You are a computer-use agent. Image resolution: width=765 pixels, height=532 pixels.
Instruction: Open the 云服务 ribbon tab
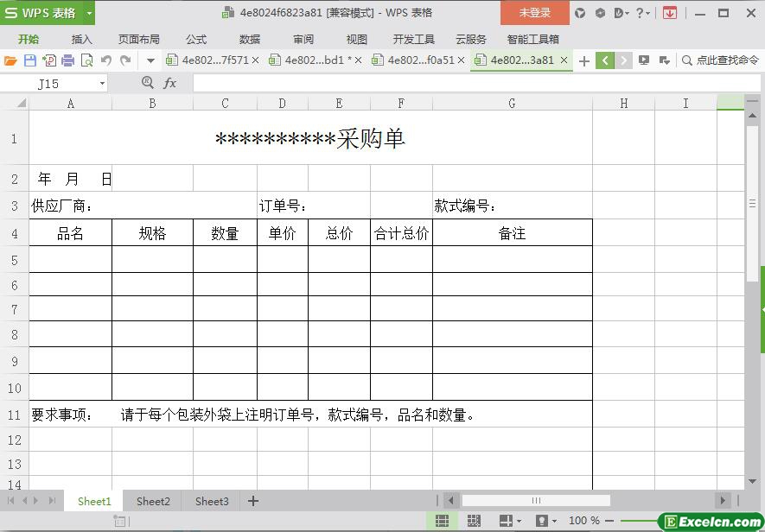point(471,40)
